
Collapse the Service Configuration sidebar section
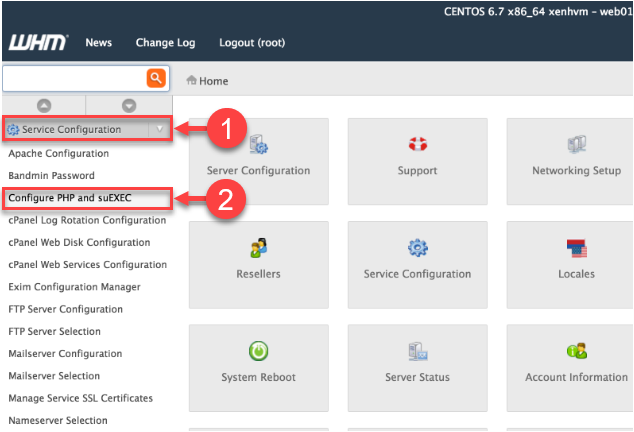(x=159, y=129)
